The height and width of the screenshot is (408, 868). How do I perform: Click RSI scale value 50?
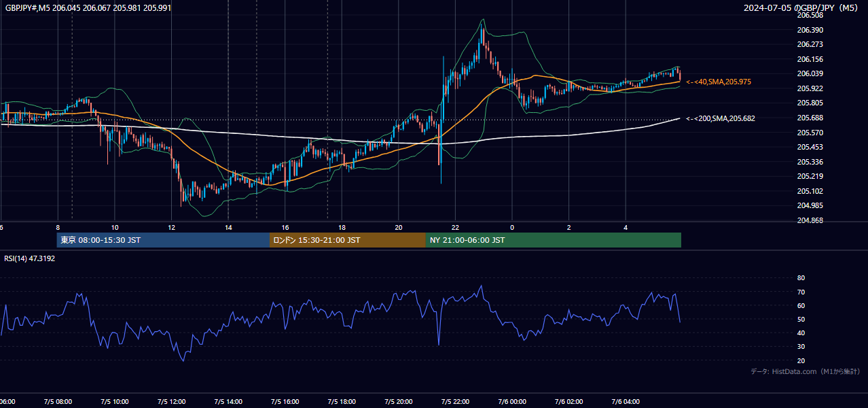click(801, 319)
